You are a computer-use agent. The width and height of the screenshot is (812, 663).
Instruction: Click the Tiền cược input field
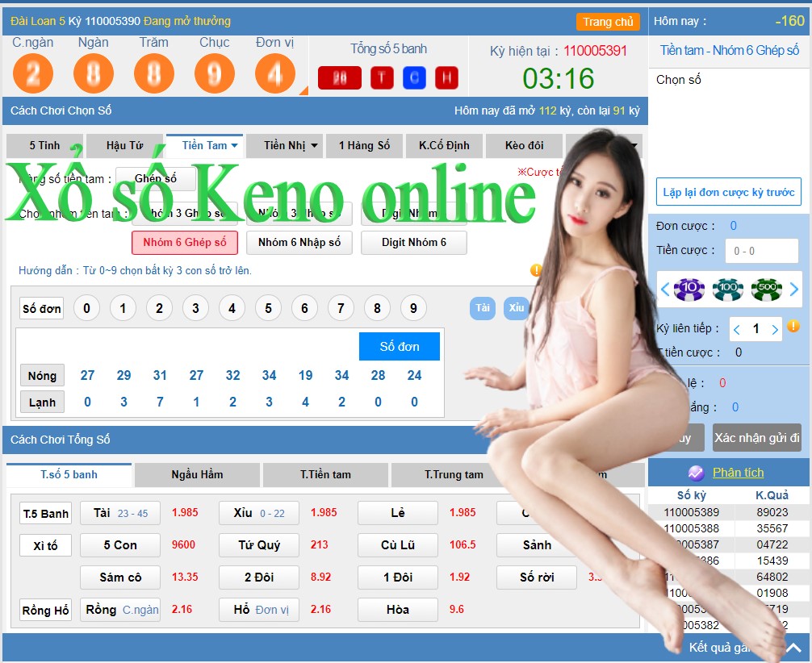coord(761,250)
